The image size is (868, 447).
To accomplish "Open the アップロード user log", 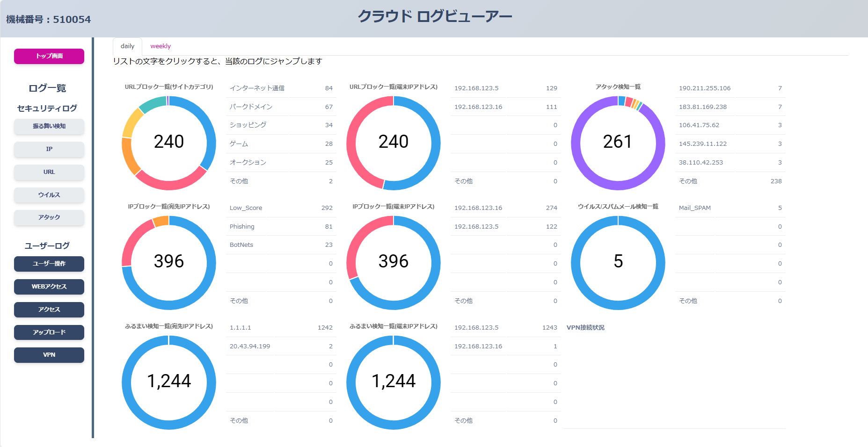I will pyautogui.click(x=49, y=332).
